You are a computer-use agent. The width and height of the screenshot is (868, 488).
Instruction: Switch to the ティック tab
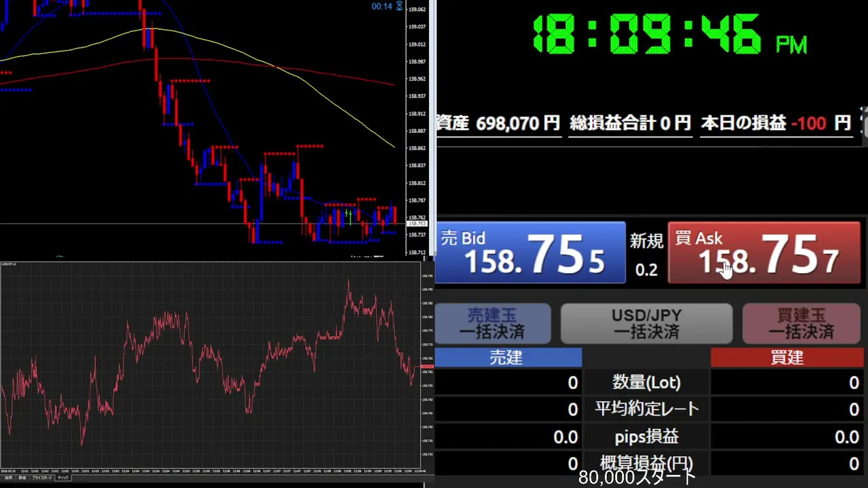(63, 478)
